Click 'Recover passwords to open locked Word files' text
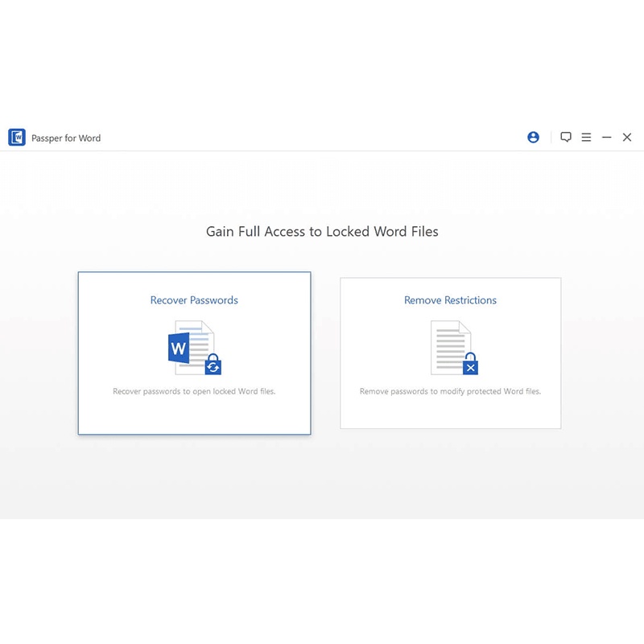This screenshot has height=644, width=644. coord(194,391)
